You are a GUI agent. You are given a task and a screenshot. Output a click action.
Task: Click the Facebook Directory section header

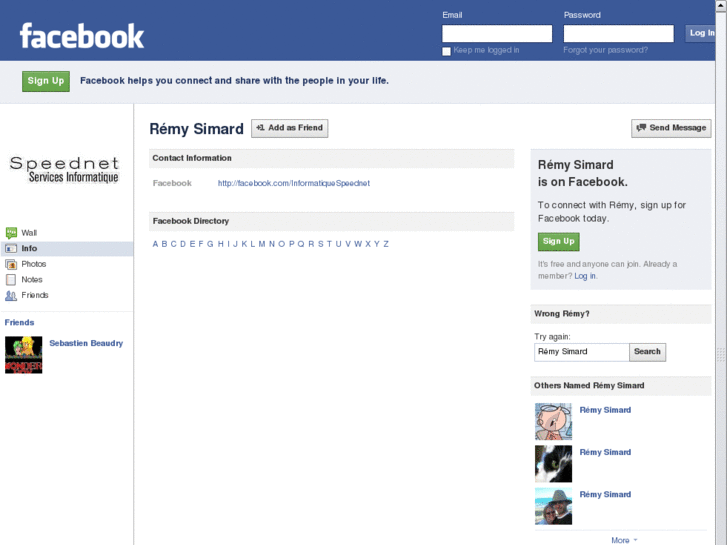(x=332, y=221)
